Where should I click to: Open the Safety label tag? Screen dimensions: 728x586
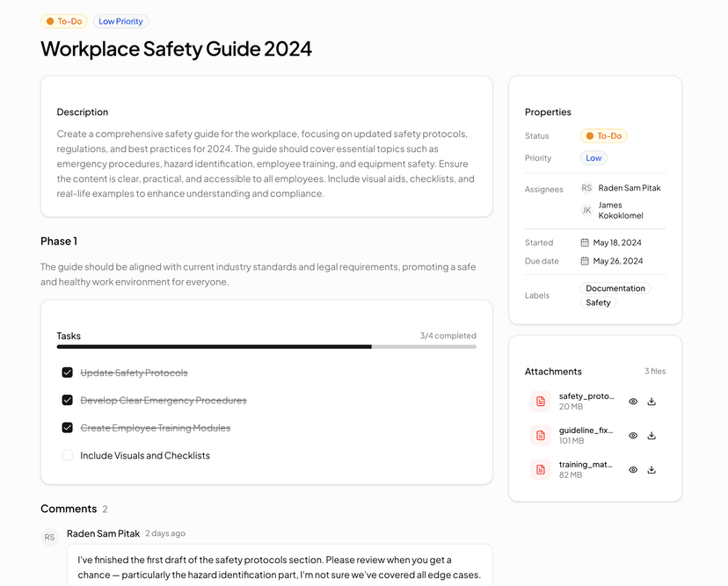pyautogui.click(x=598, y=302)
